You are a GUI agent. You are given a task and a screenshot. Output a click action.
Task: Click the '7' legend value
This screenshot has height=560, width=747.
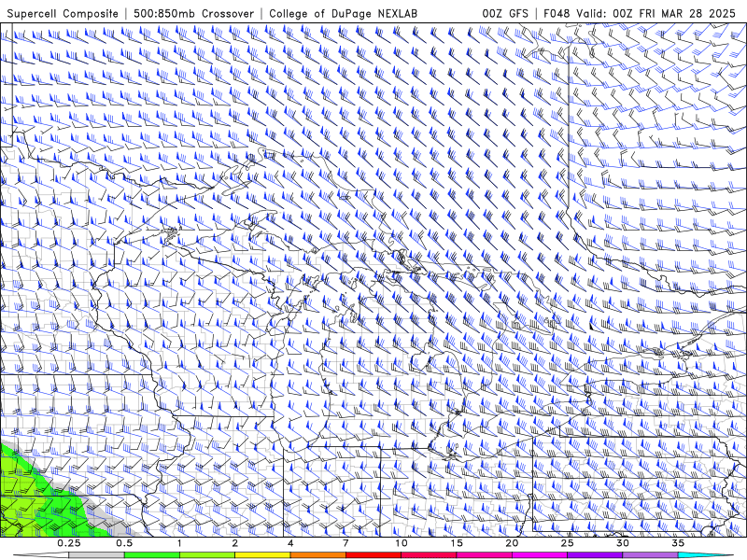point(345,543)
